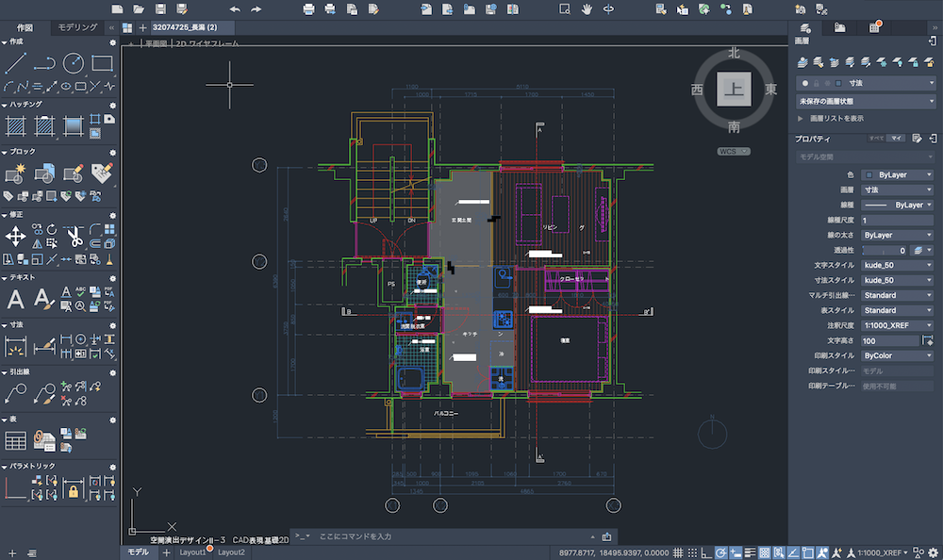Toggle selection cycling in status bar
Image resolution: width=943 pixels, height=560 pixels.
click(779, 552)
